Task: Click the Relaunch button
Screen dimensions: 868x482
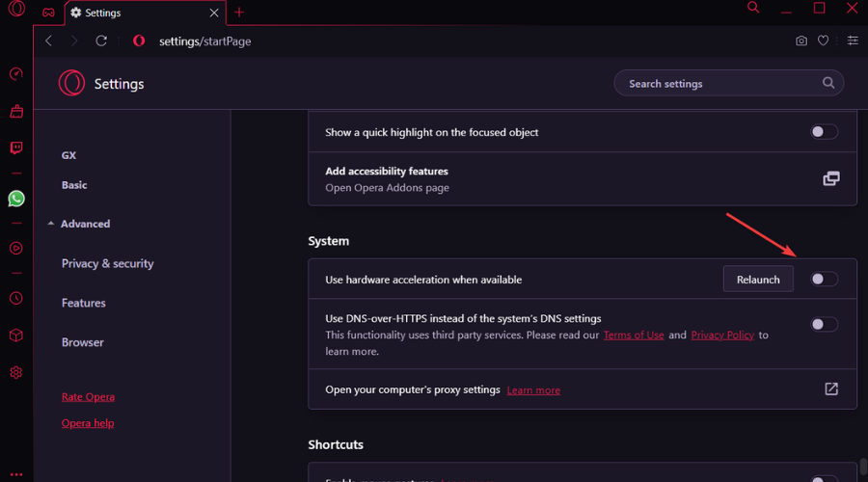Action: 758,279
